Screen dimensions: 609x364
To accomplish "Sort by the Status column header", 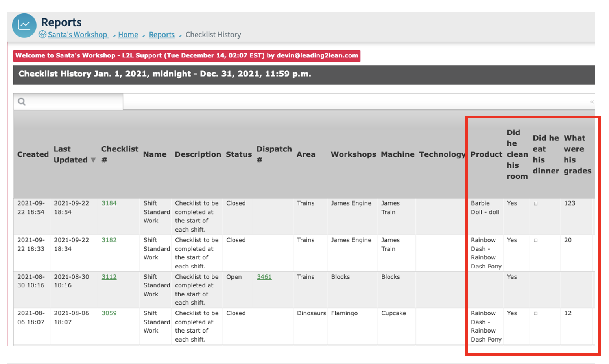I will (238, 154).
